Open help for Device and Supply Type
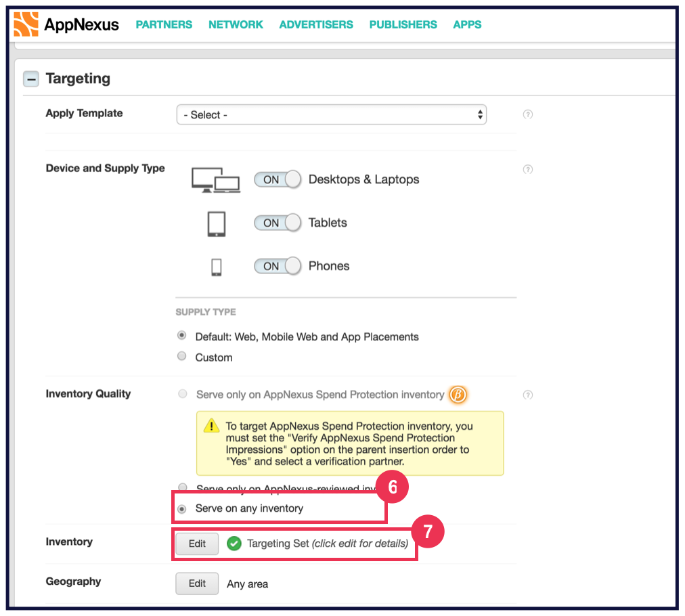This screenshot has height=616, width=685. click(x=528, y=169)
